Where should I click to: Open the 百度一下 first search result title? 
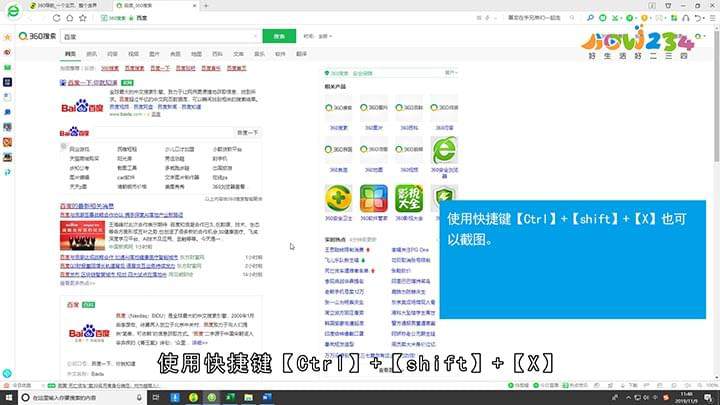click(93, 83)
